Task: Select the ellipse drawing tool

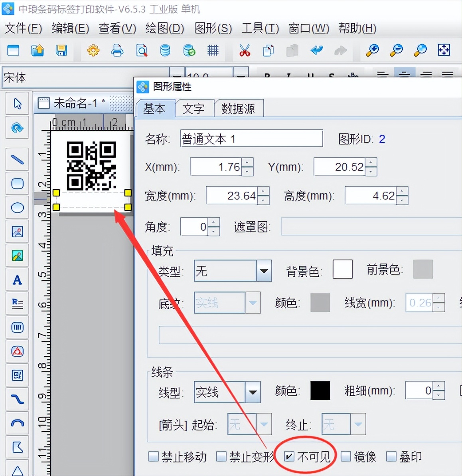Action: pos(17,208)
